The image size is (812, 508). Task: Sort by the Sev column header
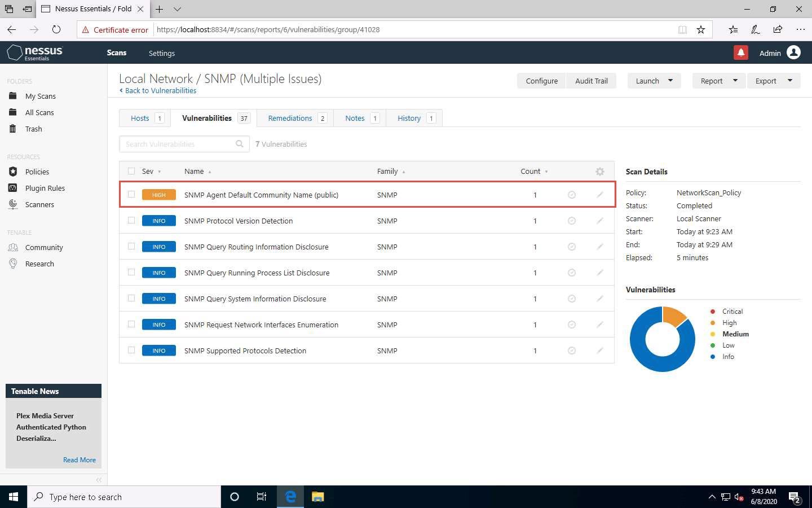(x=151, y=171)
